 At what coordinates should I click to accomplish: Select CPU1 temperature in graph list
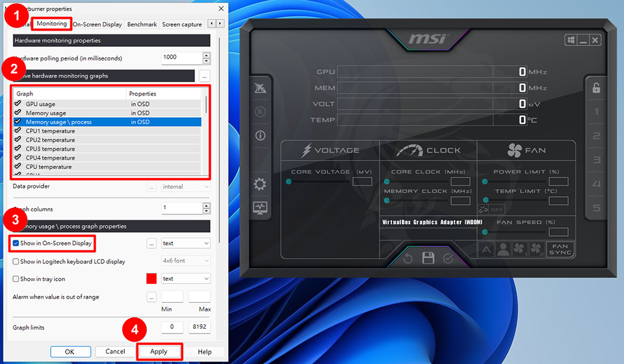coord(50,131)
